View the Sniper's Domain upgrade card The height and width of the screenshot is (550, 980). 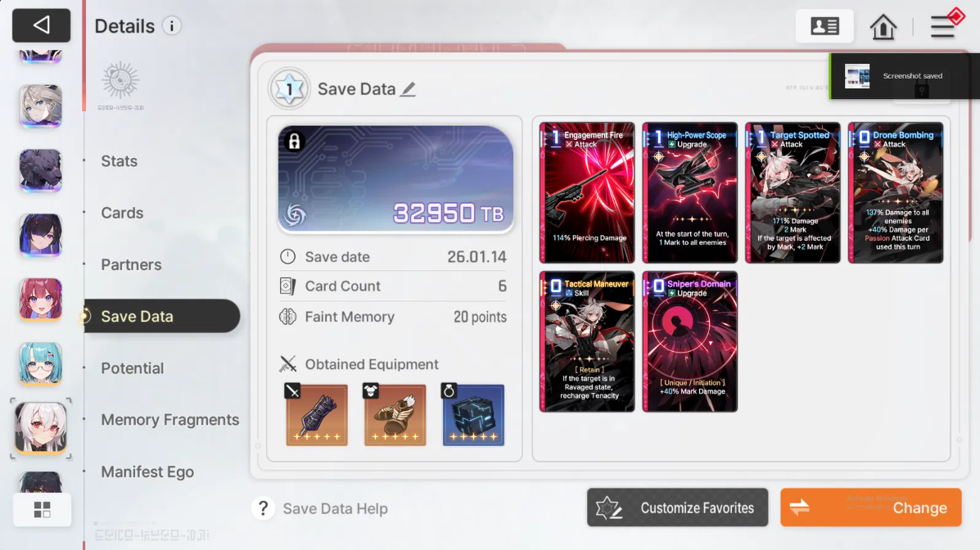(690, 341)
